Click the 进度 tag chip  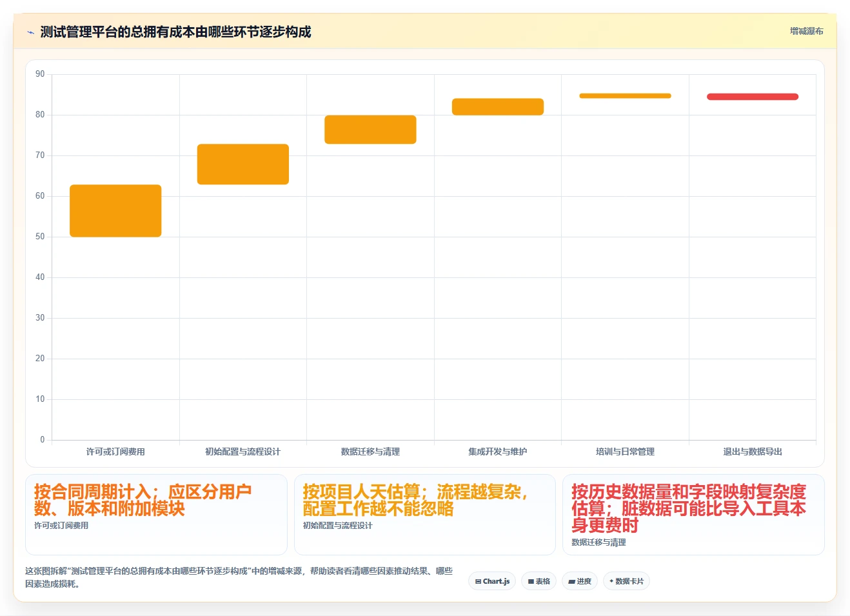(580, 581)
